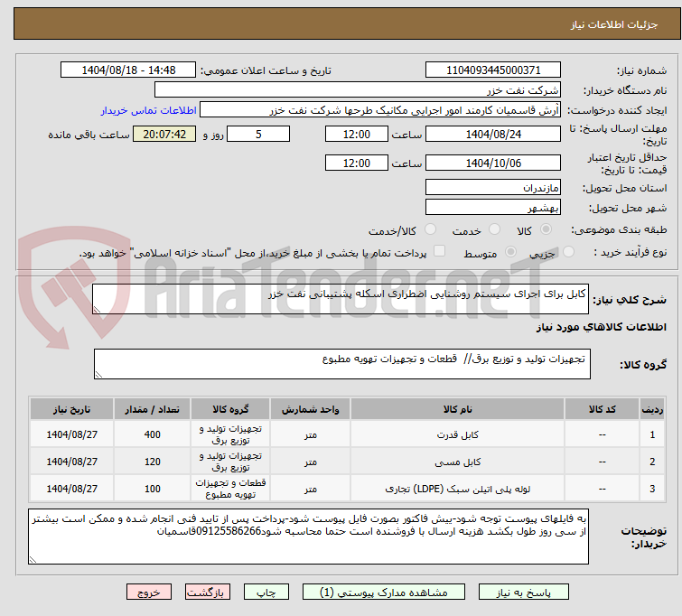
Task: Click the date 1404/08/27 in row 1
Action: click(71, 434)
